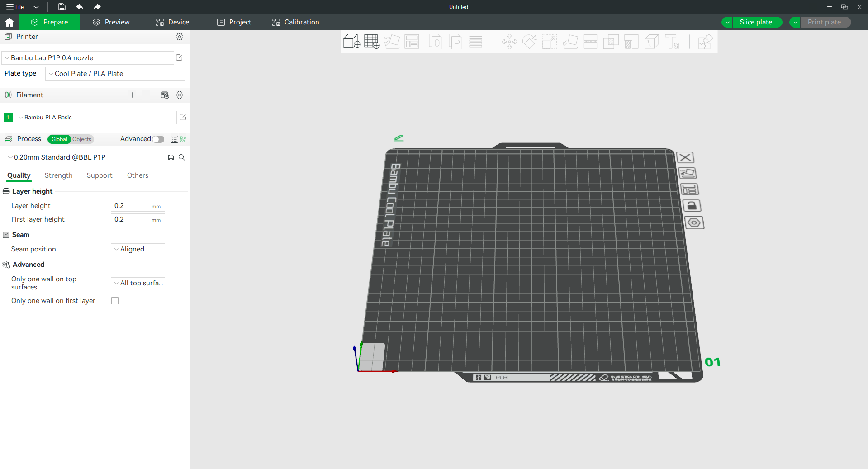The height and width of the screenshot is (469, 868).
Task: Open the Text shape tool
Action: click(x=672, y=42)
